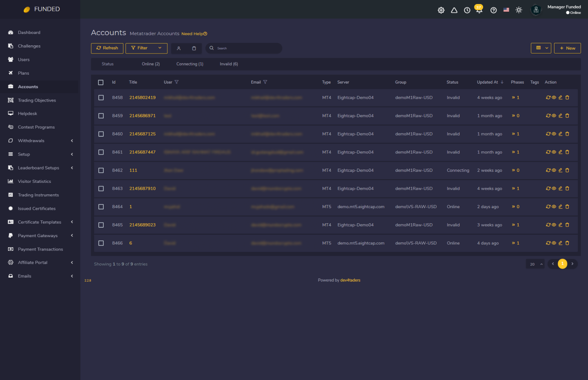Image resolution: width=588 pixels, height=380 pixels.
Task: Navigate to Payment Transactions in the sidebar
Action: 40,249
